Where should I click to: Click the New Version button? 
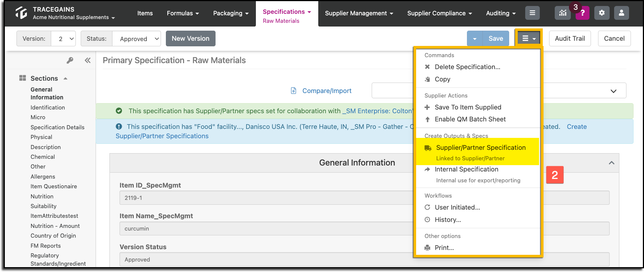(191, 38)
